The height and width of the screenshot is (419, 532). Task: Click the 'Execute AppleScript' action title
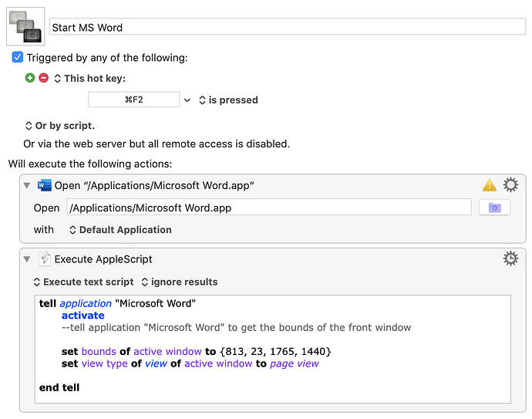coord(103,259)
